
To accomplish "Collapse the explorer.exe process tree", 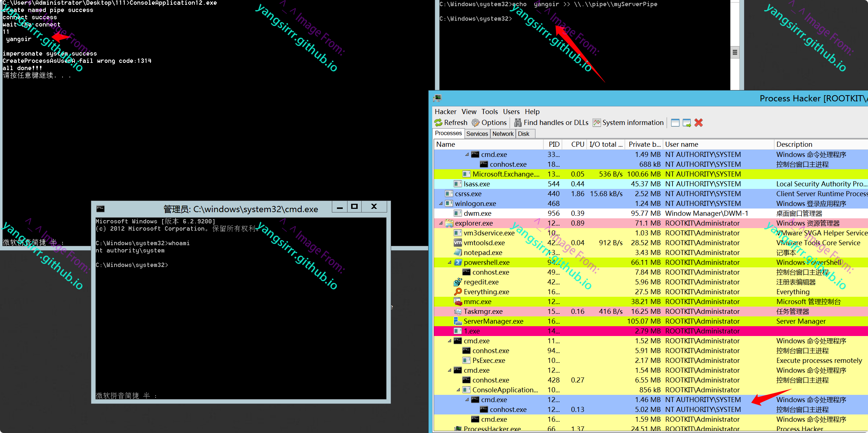I will (441, 223).
